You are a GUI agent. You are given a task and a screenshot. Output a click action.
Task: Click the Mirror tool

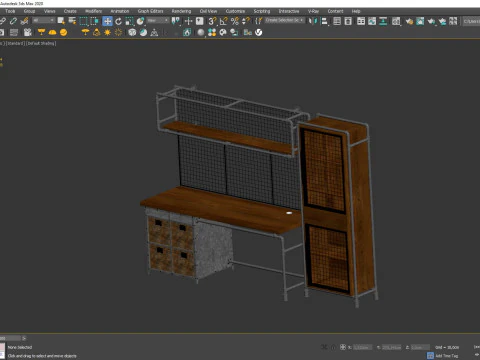(313, 21)
